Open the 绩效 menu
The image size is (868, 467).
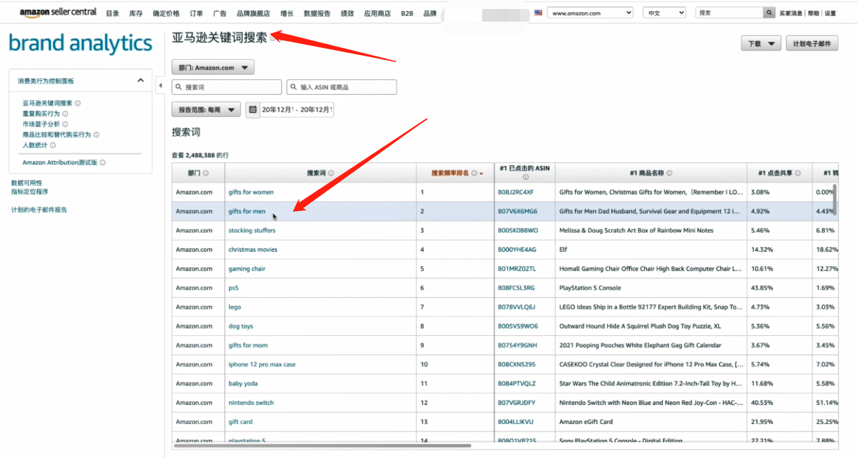click(347, 13)
